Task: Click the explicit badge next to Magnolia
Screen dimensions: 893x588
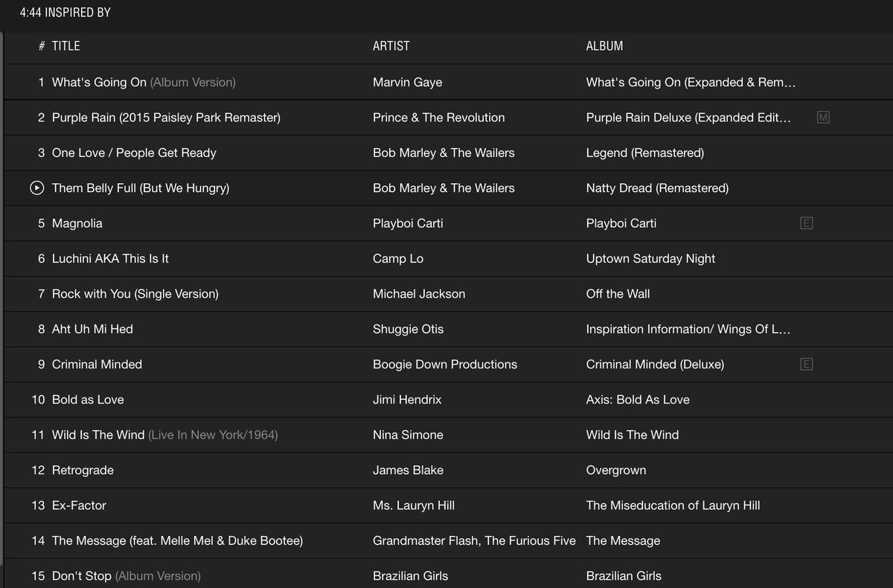Action: (x=807, y=223)
